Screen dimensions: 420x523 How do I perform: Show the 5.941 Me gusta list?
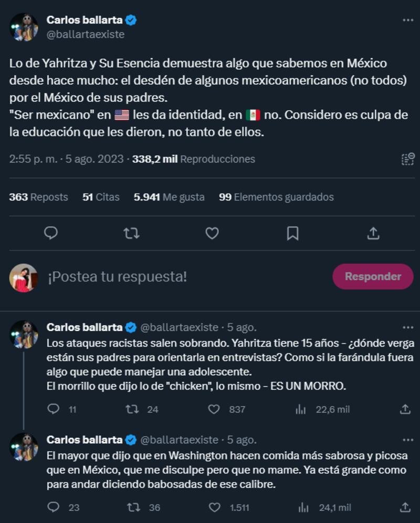click(x=169, y=197)
